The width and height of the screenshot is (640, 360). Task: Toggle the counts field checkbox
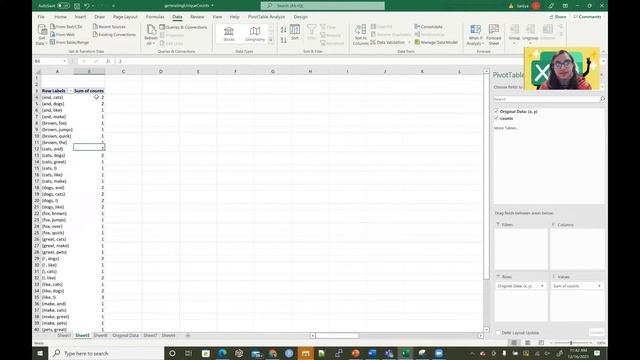pos(496,118)
